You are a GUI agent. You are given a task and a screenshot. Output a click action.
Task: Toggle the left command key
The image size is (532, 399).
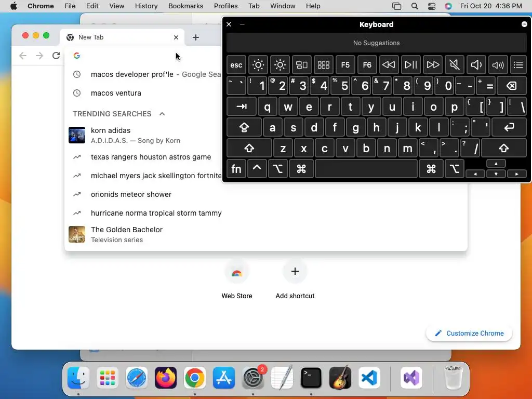(301, 169)
